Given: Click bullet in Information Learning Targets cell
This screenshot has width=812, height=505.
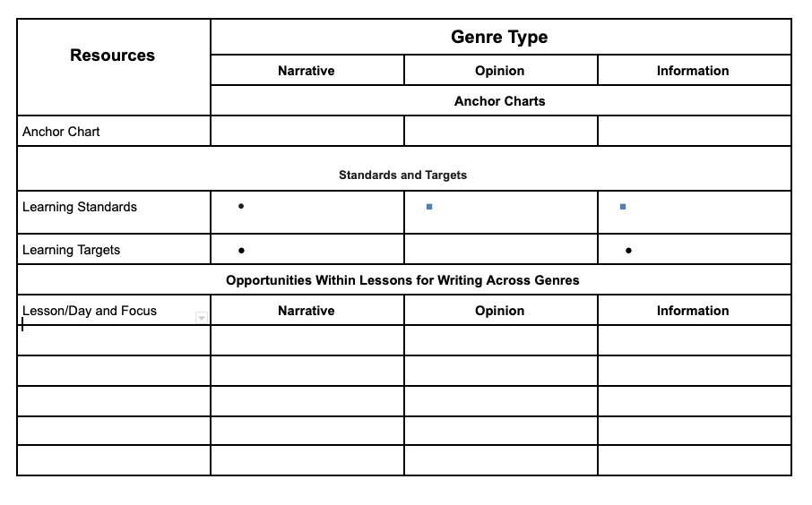Looking at the screenshot, I should click(x=628, y=251).
